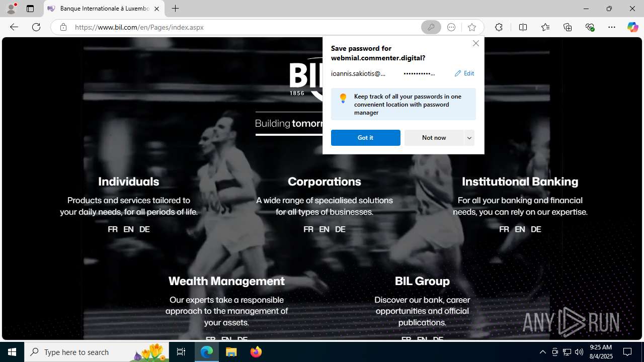Choose FR under Corporations

point(308,229)
